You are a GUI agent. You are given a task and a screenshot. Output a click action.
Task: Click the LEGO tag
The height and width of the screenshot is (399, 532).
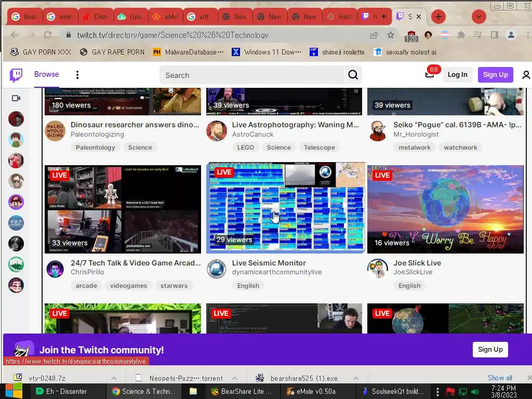pos(245,147)
